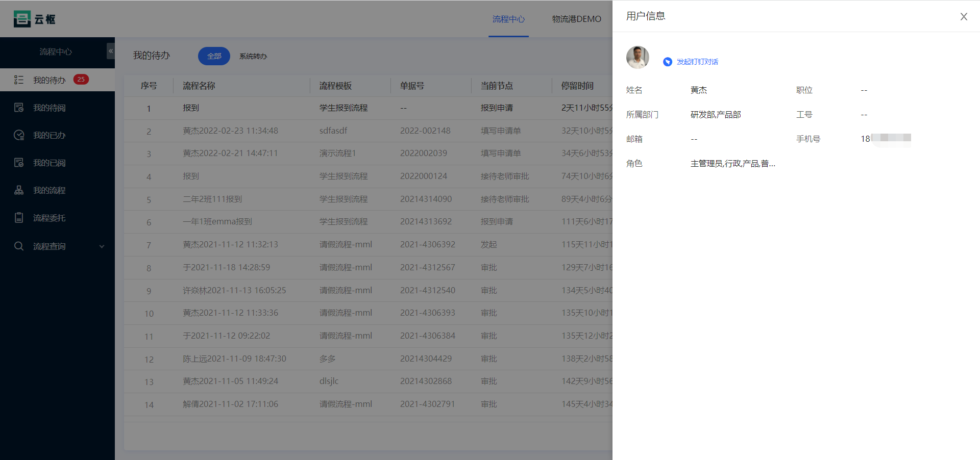The width and height of the screenshot is (980, 460).
Task: Click the DingTalk chat icon
Action: click(x=668, y=62)
